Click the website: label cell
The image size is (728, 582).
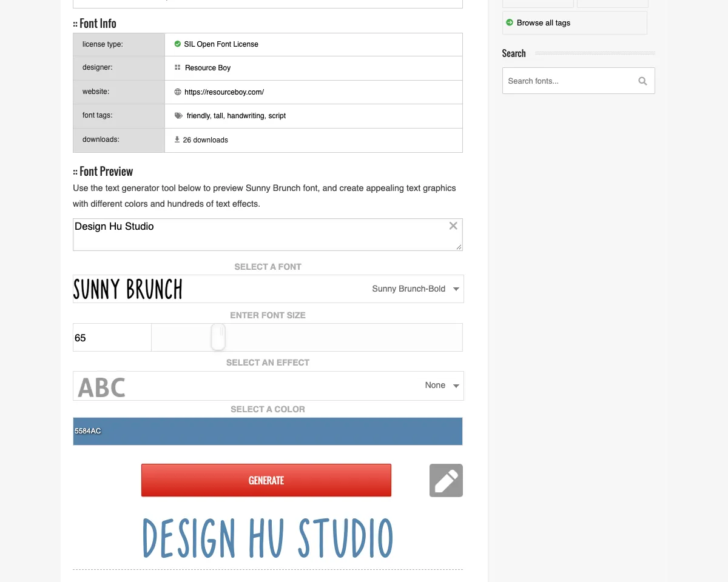point(119,92)
